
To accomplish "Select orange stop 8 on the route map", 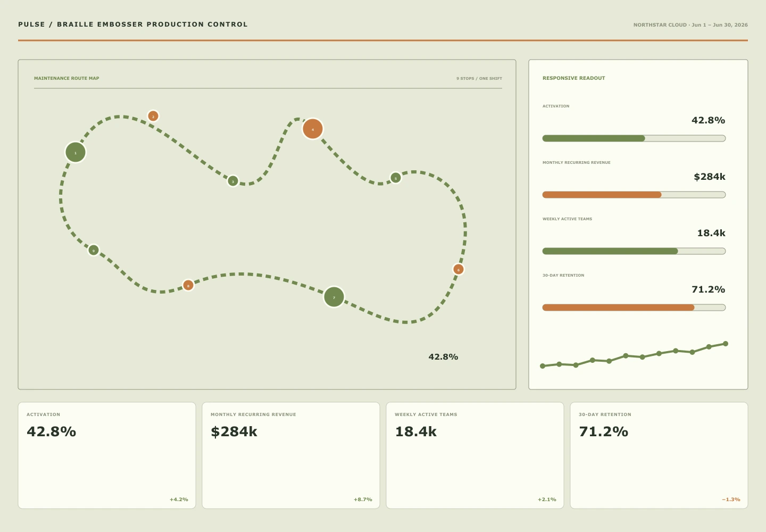I will coord(188,285).
